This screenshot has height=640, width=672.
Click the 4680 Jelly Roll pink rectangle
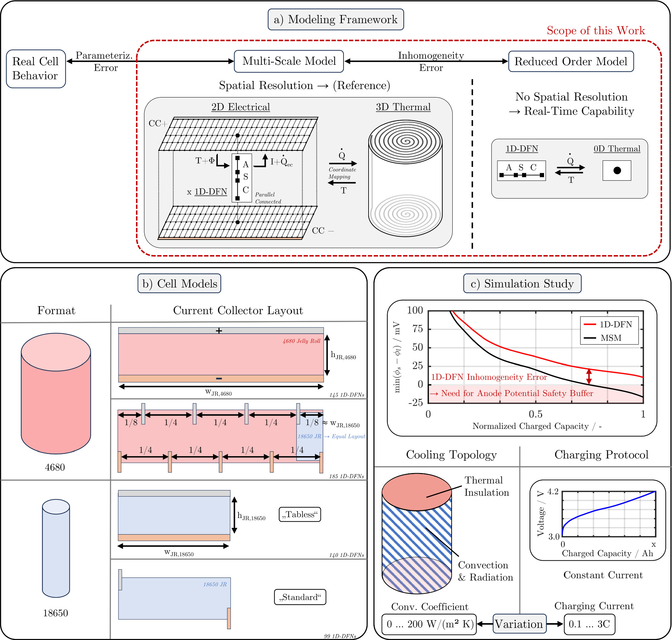(221, 354)
